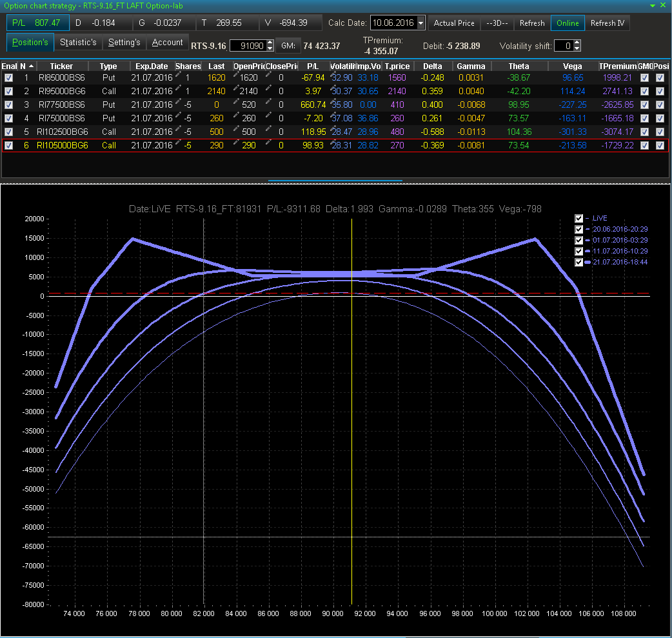
Task: Click the Actual Price button
Action: point(454,23)
